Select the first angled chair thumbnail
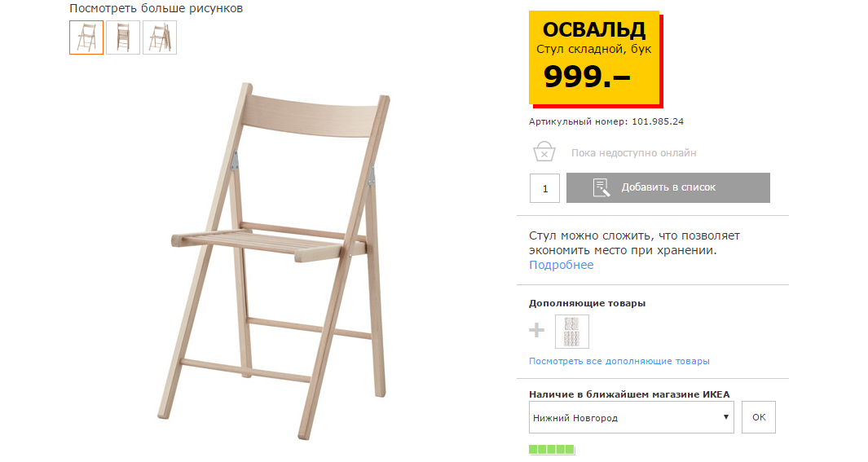 click(86, 37)
